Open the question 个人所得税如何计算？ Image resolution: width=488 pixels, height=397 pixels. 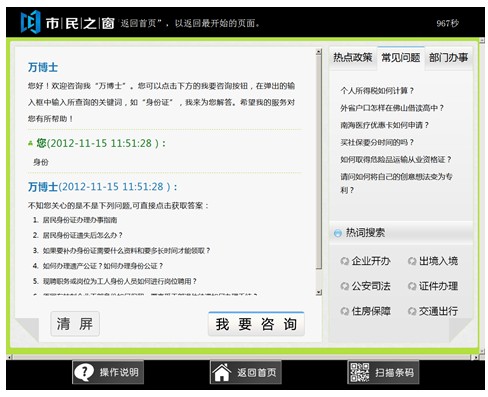click(377, 91)
